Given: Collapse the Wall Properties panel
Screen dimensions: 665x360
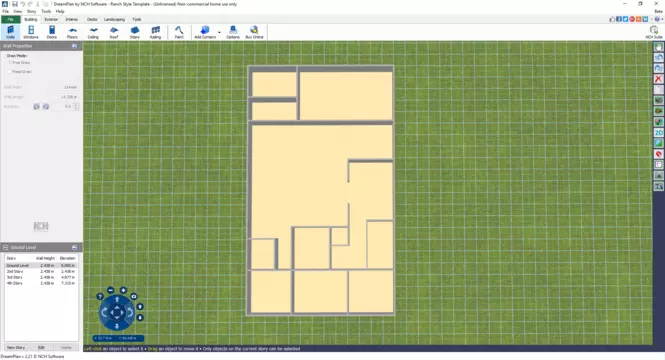Looking at the screenshot, I should [x=74, y=46].
